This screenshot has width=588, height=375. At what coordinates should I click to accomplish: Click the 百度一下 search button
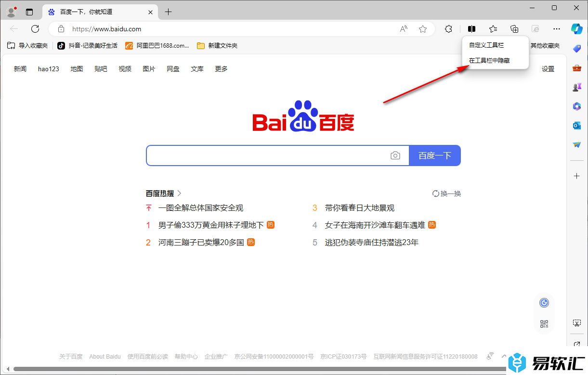pyautogui.click(x=435, y=155)
